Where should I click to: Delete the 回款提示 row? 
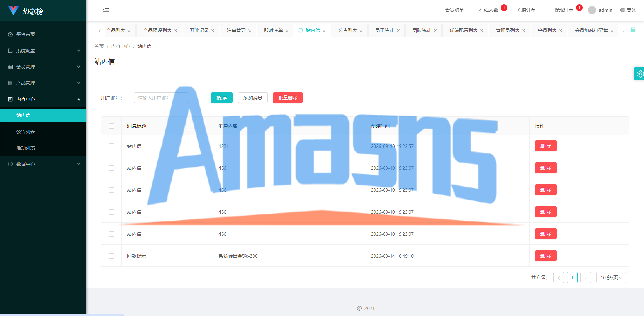(546, 256)
